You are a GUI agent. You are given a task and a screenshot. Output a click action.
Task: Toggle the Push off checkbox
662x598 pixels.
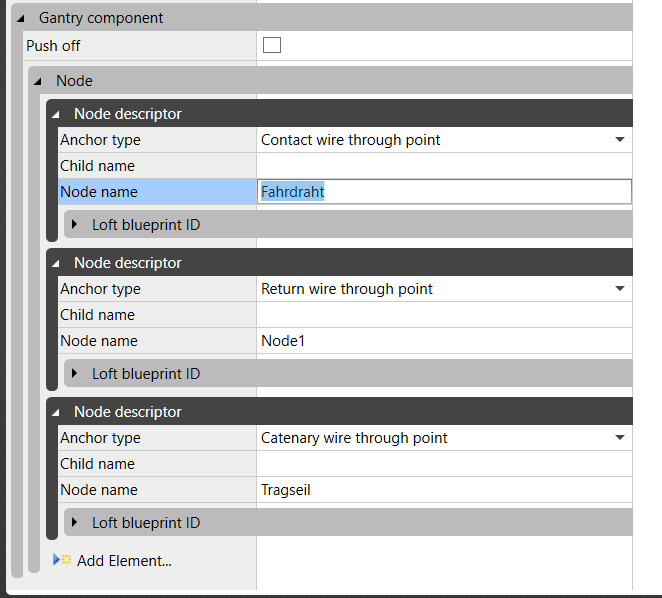point(271,45)
